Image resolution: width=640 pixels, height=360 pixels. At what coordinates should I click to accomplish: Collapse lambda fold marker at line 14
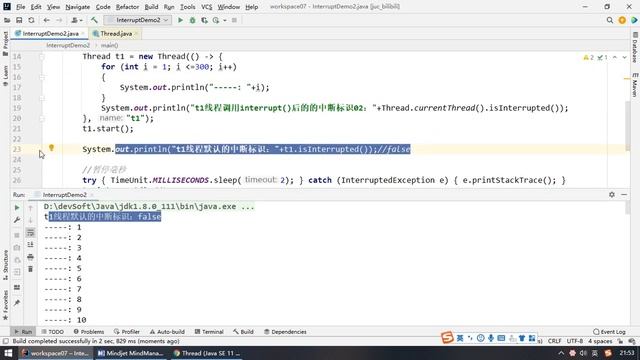(x=42, y=57)
